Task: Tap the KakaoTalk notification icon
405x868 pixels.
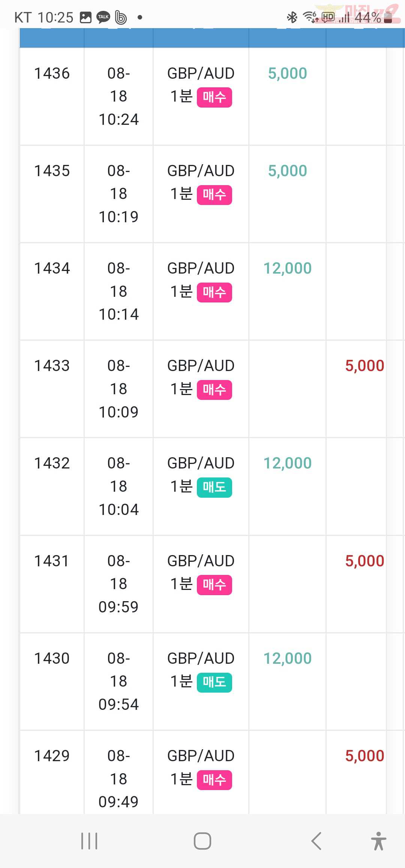Action: tap(103, 17)
